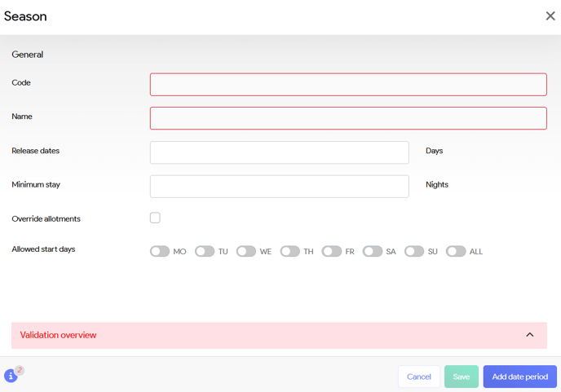Screen dimensions: 561x392
Task: Click the Minimum stay input field
Action: (x=279, y=186)
